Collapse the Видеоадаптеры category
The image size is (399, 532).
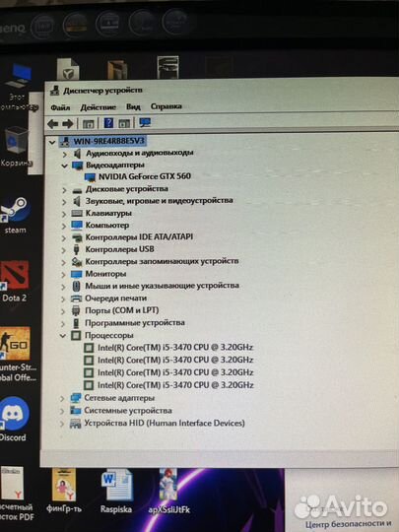pos(64,166)
